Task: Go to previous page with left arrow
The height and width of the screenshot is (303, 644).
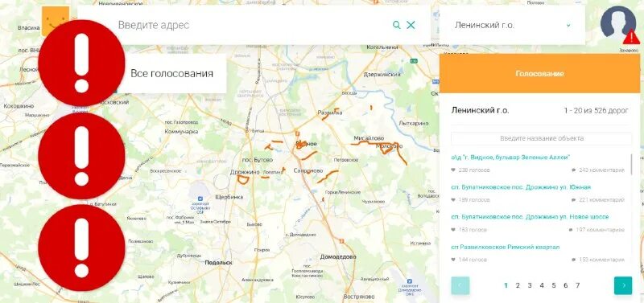Action: tap(460, 285)
